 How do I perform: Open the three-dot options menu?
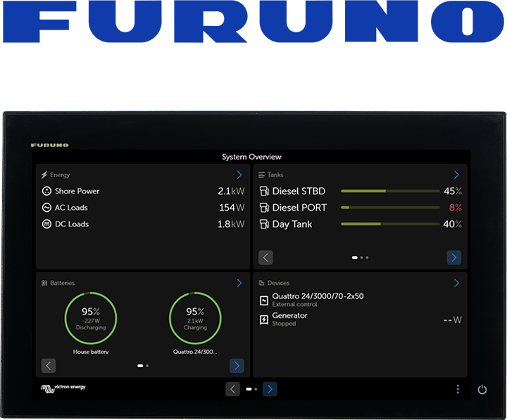tap(457, 389)
